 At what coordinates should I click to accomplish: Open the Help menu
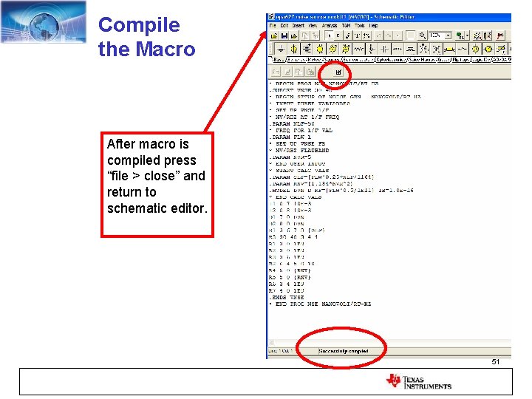point(373,25)
